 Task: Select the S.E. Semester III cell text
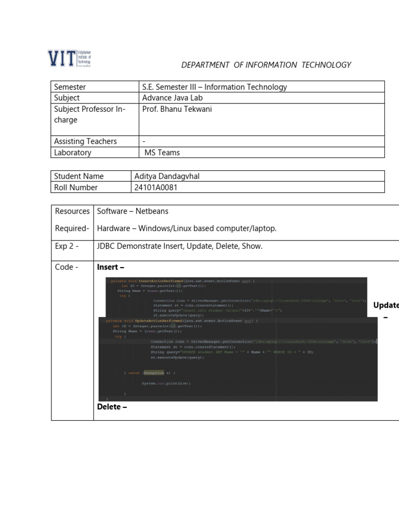215,87
